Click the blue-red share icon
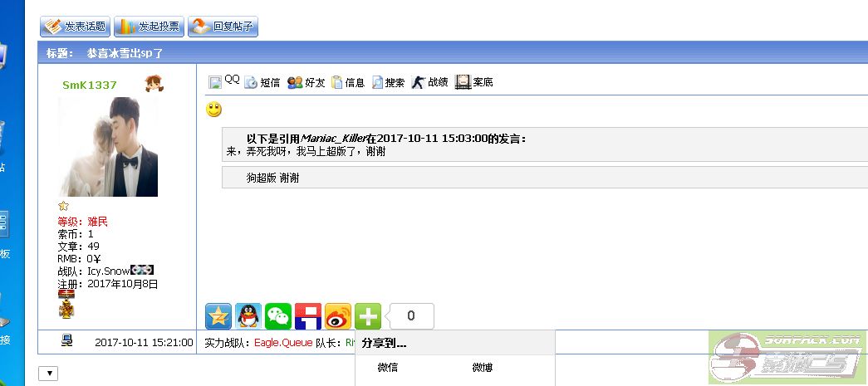The width and height of the screenshot is (868, 386). coord(308,316)
